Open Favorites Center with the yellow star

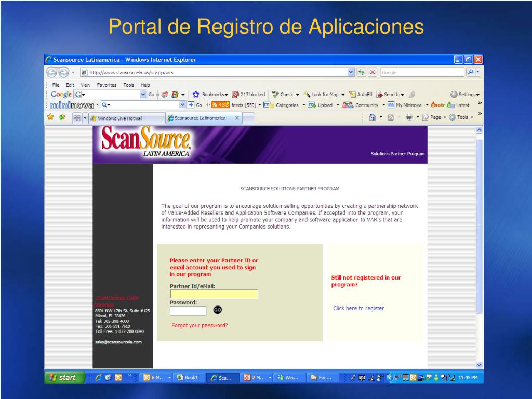point(50,117)
